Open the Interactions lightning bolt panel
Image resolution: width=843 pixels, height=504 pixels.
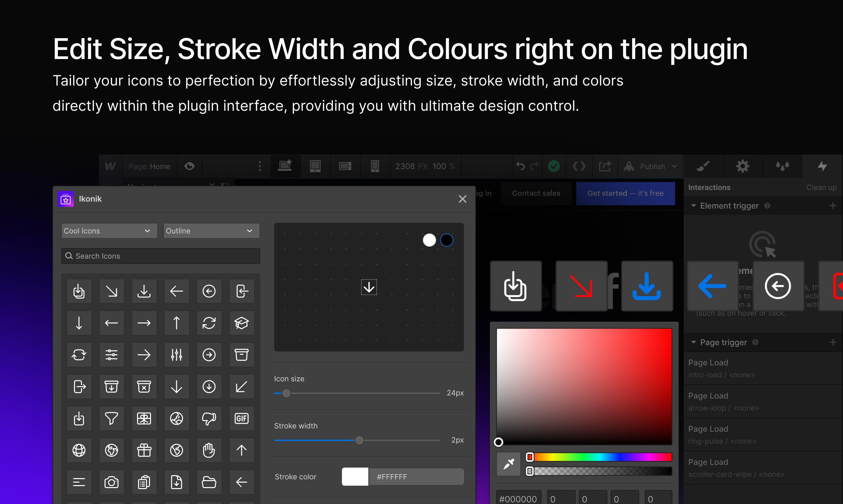pyautogui.click(x=823, y=166)
